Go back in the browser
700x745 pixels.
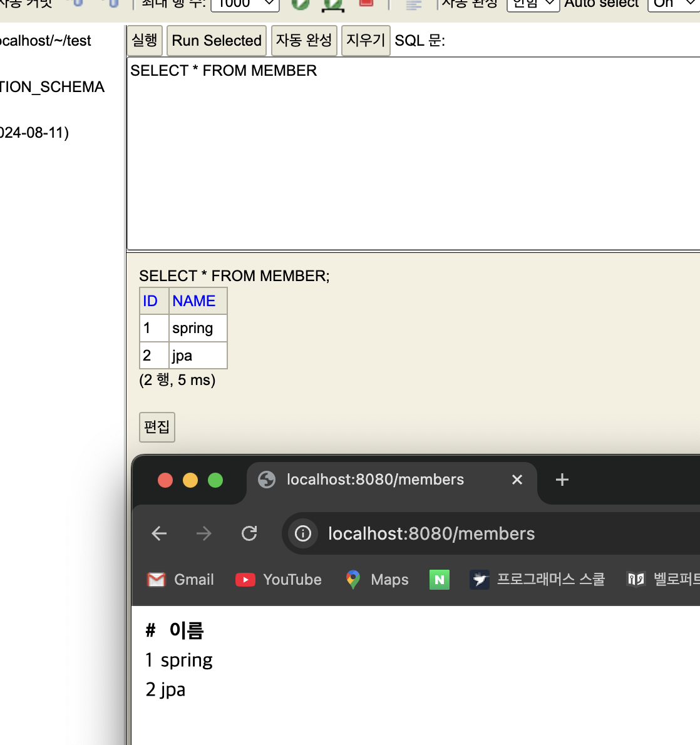pyautogui.click(x=159, y=533)
